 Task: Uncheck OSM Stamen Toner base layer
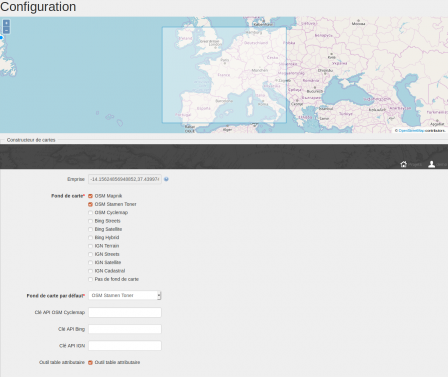[90, 204]
